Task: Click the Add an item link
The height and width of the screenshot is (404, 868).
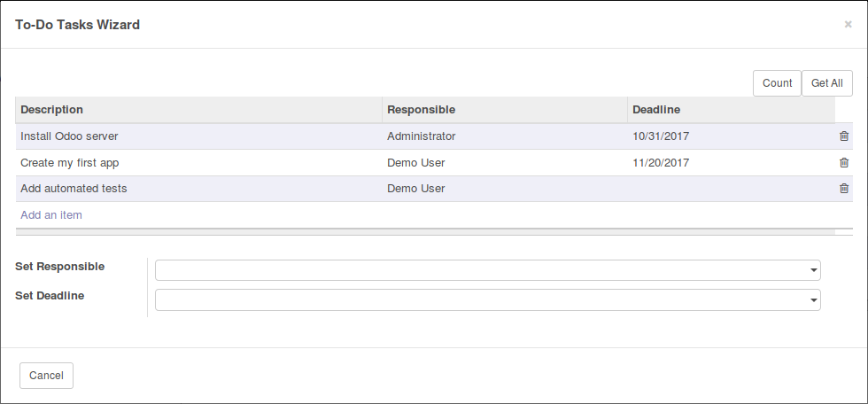Action: tap(51, 214)
